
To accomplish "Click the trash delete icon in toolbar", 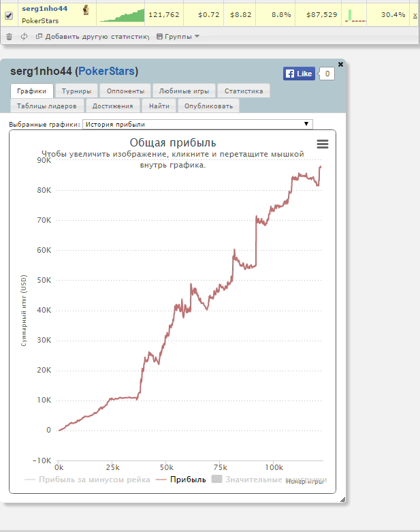I will [10, 37].
